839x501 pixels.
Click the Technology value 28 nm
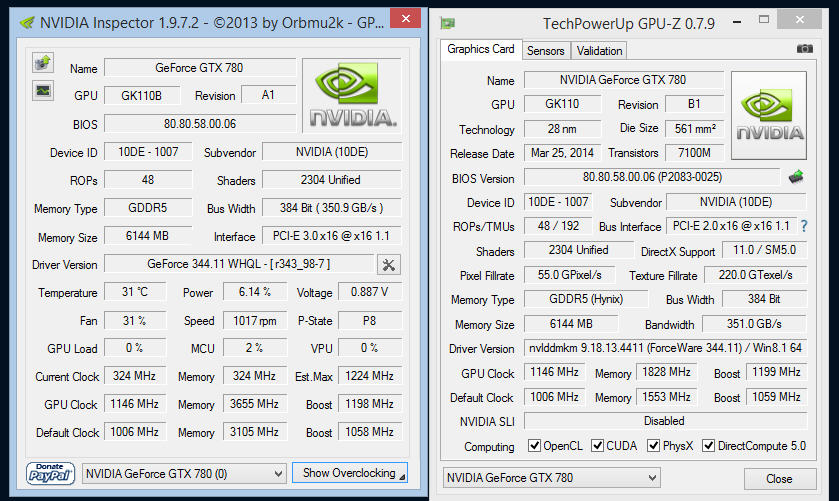click(x=562, y=128)
